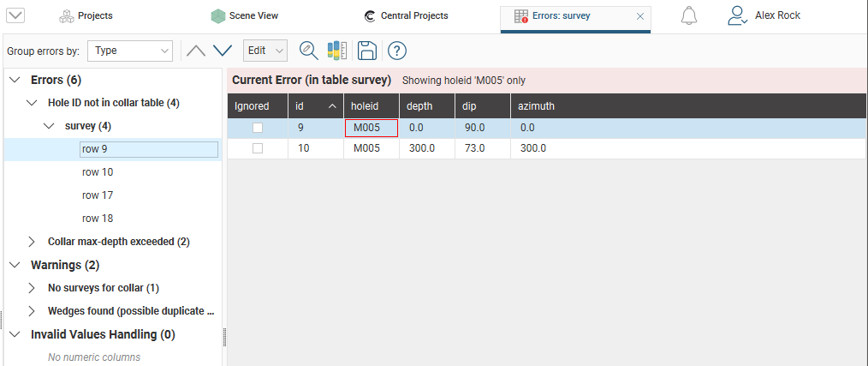868x366 pixels.
Task: Open the Edit dropdown in the toolbar
Action: point(265,51)
